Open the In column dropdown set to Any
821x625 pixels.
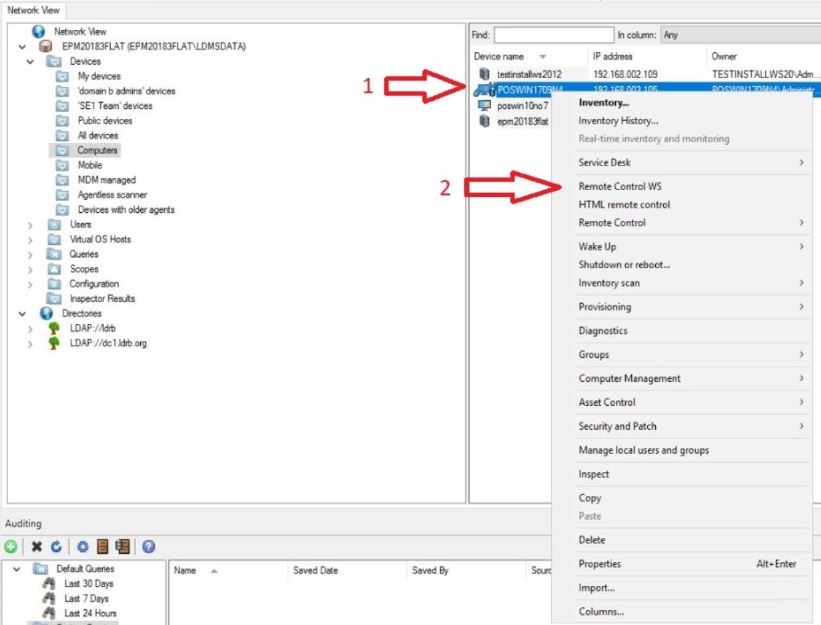[x=740, y=36]
